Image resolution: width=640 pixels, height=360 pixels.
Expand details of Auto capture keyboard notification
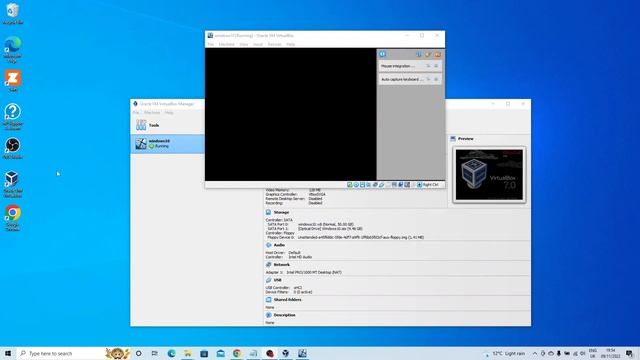(428, 79)
